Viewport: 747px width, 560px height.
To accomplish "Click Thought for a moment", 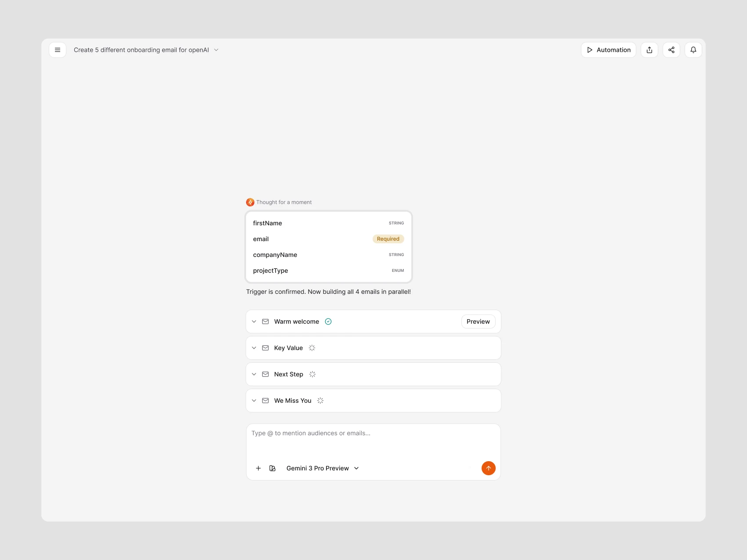I will (x=284, y=202).
